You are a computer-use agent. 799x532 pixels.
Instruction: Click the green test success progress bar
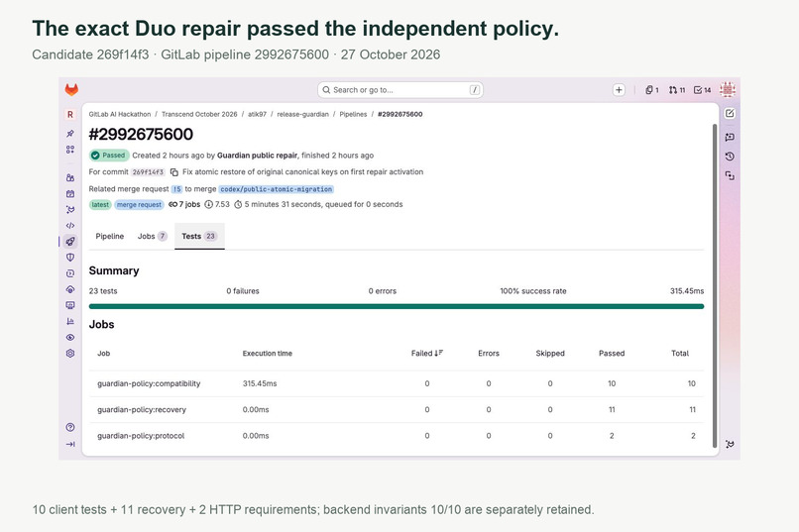(x=397, y=306)
